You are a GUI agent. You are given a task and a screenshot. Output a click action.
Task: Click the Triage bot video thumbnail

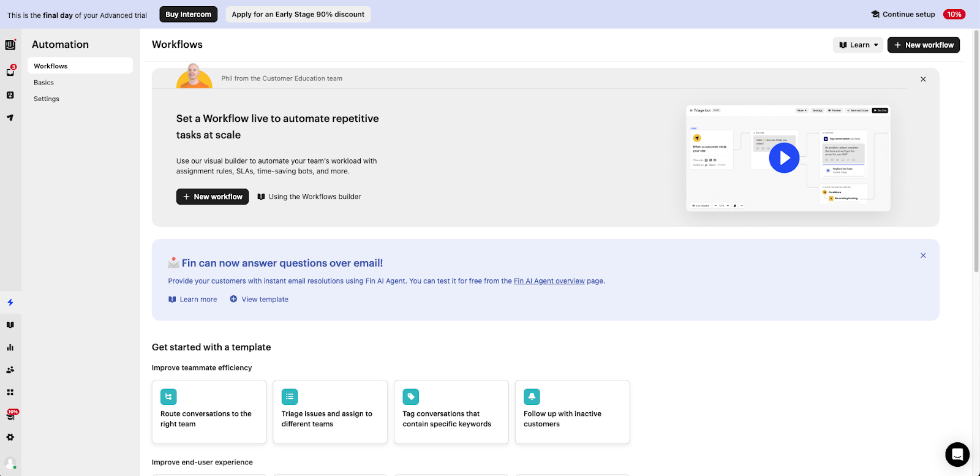(788, 158)
